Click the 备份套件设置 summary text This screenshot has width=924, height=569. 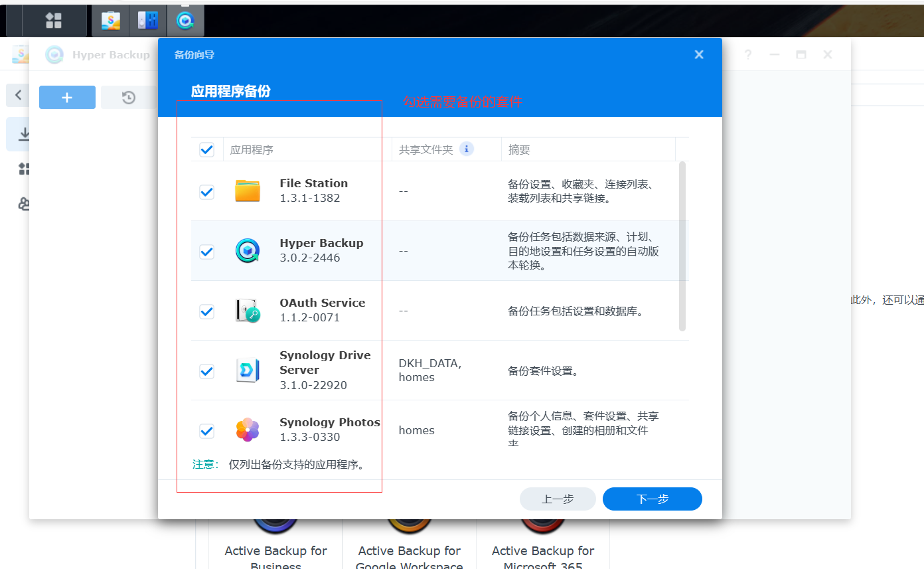coord(544,370)
